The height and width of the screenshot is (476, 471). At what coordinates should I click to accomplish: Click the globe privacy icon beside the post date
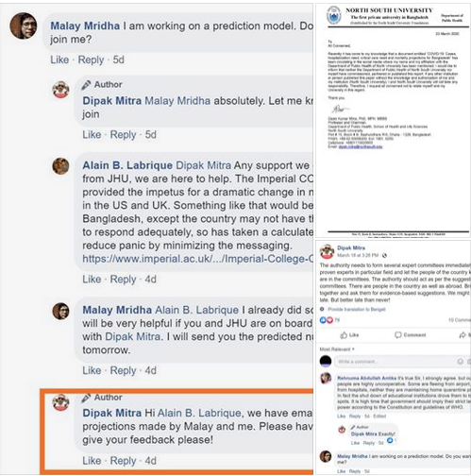(384, 255)
